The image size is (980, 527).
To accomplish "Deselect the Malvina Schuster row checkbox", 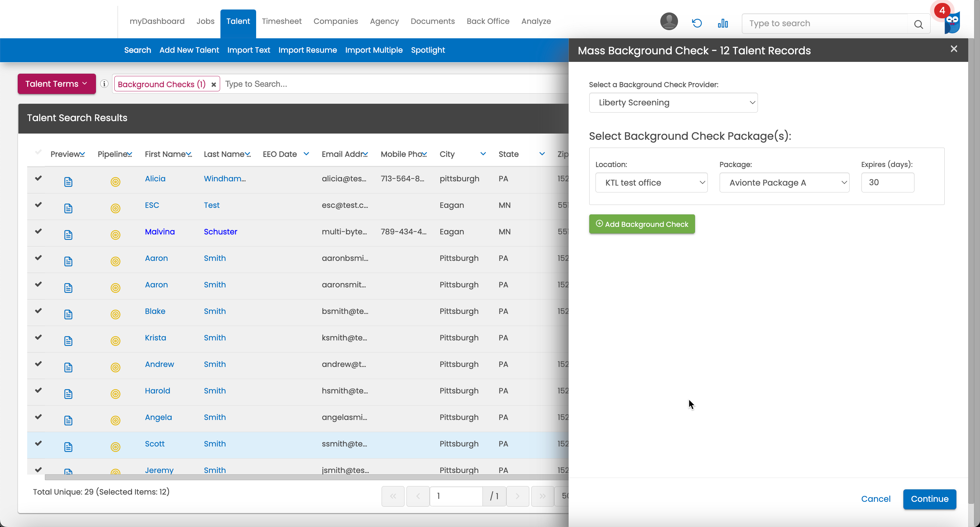I will pyautogui.click(x=38, y=231).
